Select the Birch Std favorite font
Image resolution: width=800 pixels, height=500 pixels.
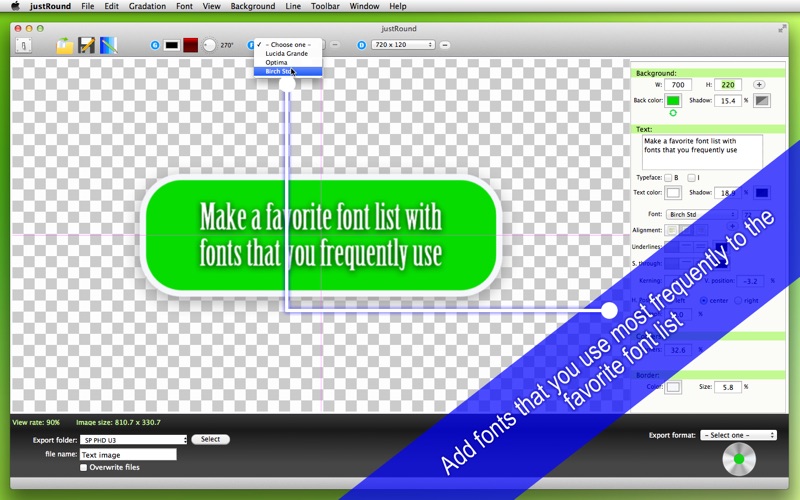coord(288,71)
